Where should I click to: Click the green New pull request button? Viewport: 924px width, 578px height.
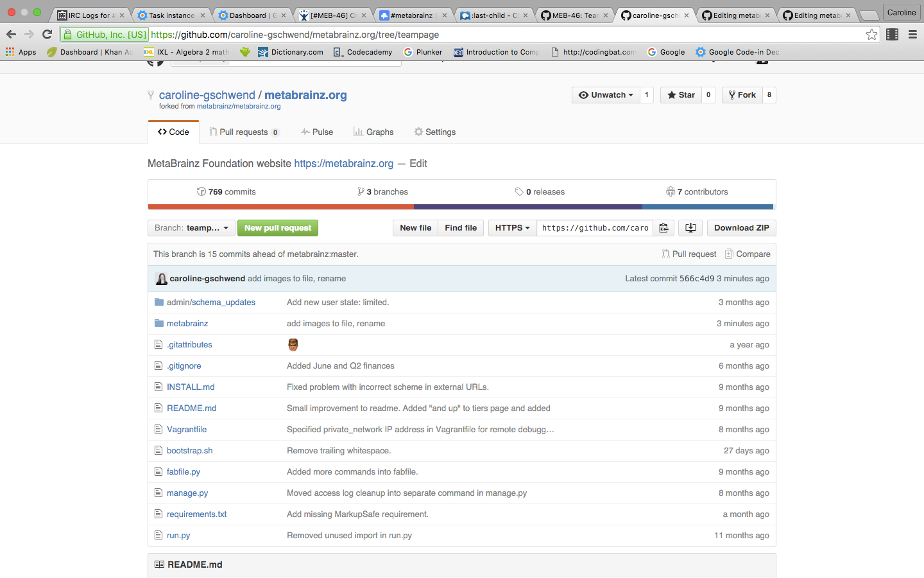click(x=277, y=228)
